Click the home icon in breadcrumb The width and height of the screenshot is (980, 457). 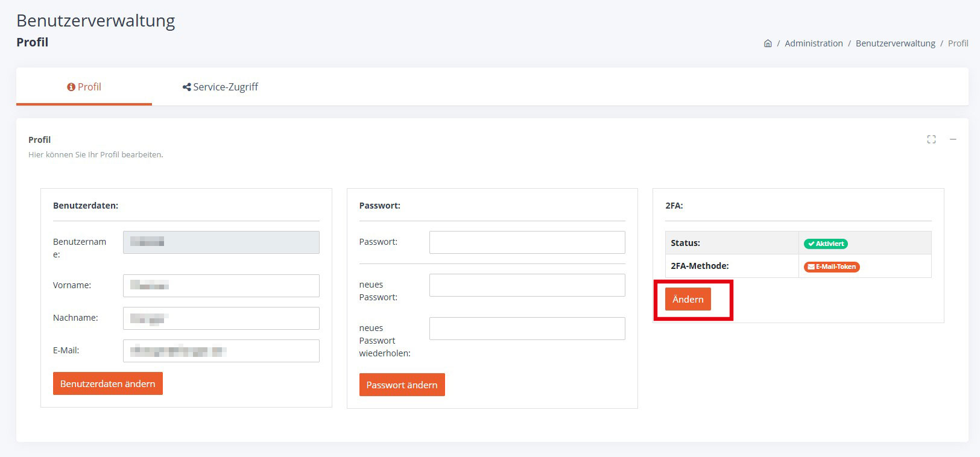tap(768, 43)
